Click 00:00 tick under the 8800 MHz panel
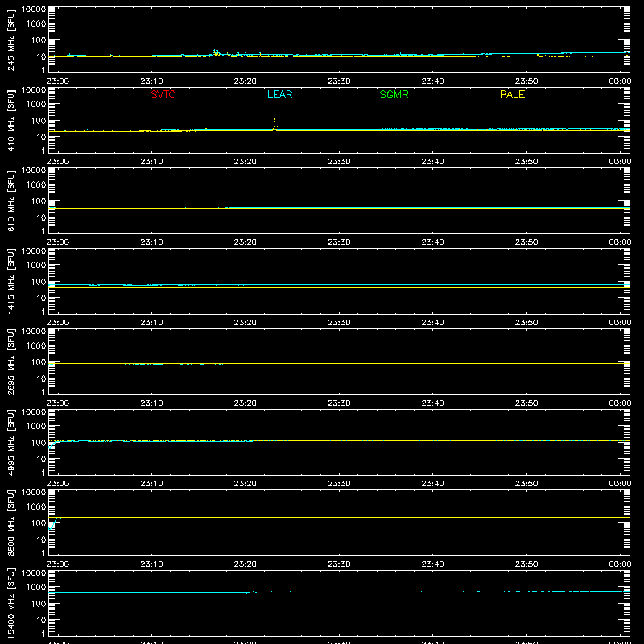The image size is (644, 644). (620, 564)
